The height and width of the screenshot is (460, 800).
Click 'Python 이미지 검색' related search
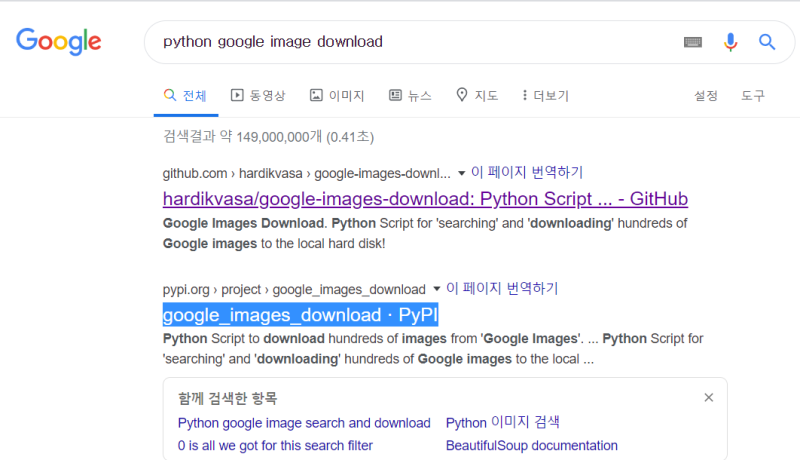point(503,422)
